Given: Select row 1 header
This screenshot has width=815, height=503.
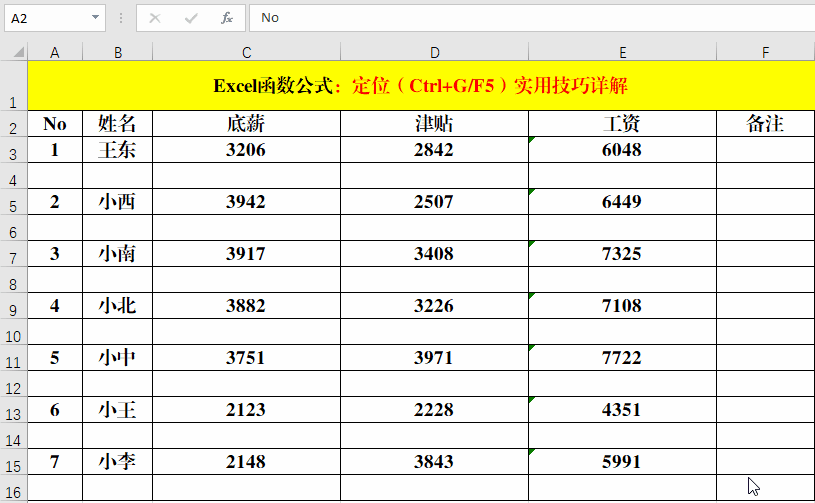Looking at the screenshot, I should [14, 85].
